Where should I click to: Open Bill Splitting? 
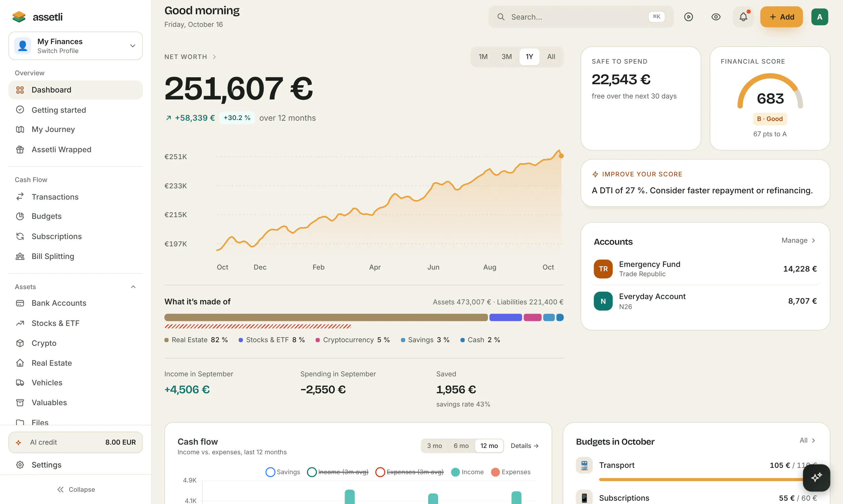pyautogui.click(x=75, y=256)
